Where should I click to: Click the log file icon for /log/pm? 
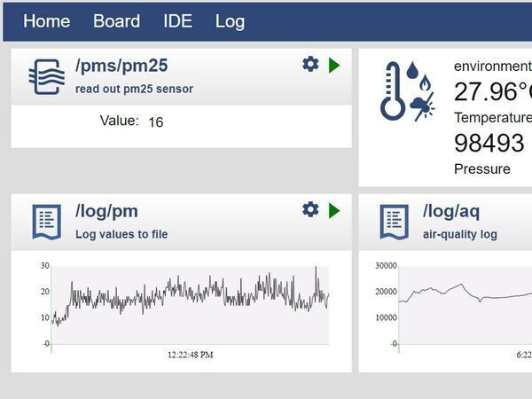pyautogui.click(x=46, y=222)
